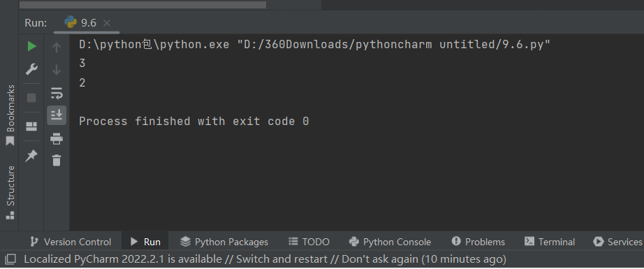Pin the run tab with pushpin icon
This screenshot has height=269, width=644.
pyautogui.click(x=31, y=156)
